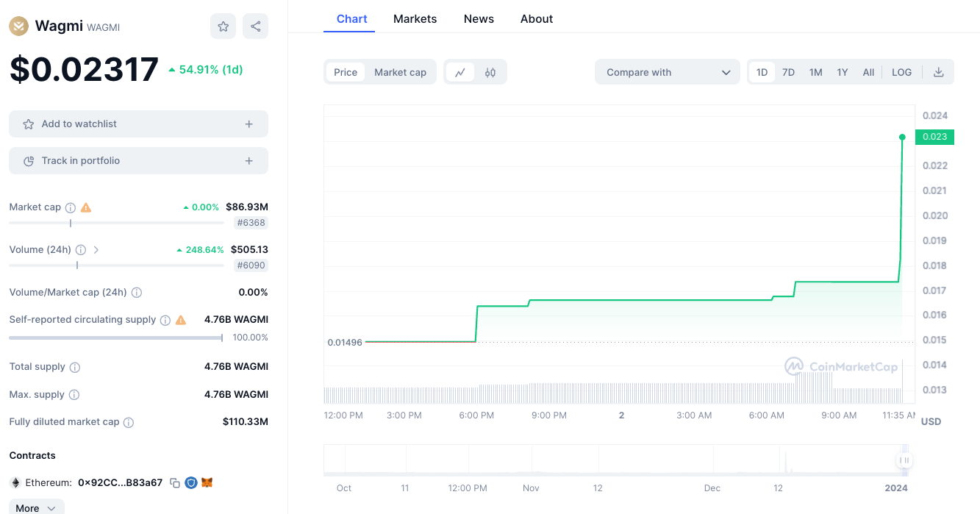Open the Markets tab
Image resolution: width=980 pixels, height=514 pixels.
(415, 19)
